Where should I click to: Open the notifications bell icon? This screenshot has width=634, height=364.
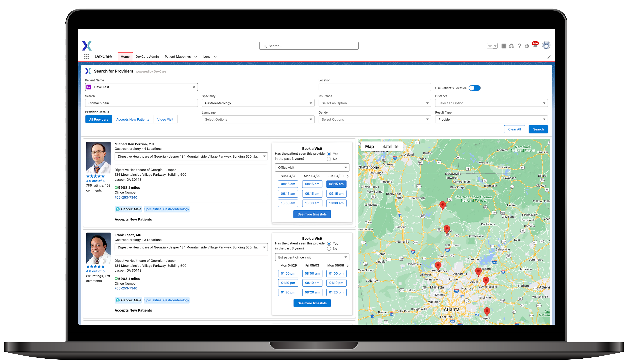click(x=535, y=46)
